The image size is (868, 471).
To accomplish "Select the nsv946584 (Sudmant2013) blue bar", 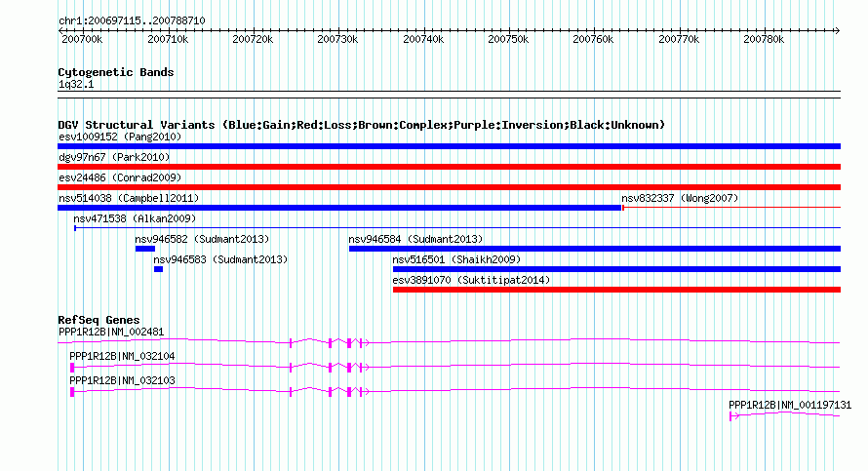I will [x=595, y=249].
